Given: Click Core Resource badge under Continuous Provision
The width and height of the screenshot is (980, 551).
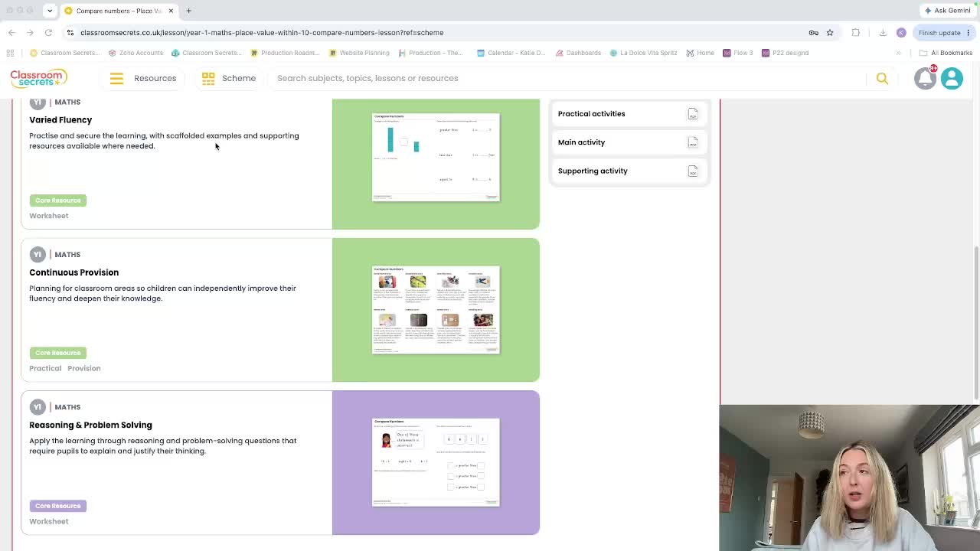Looking at the screenshot, I should coord(57,353).
